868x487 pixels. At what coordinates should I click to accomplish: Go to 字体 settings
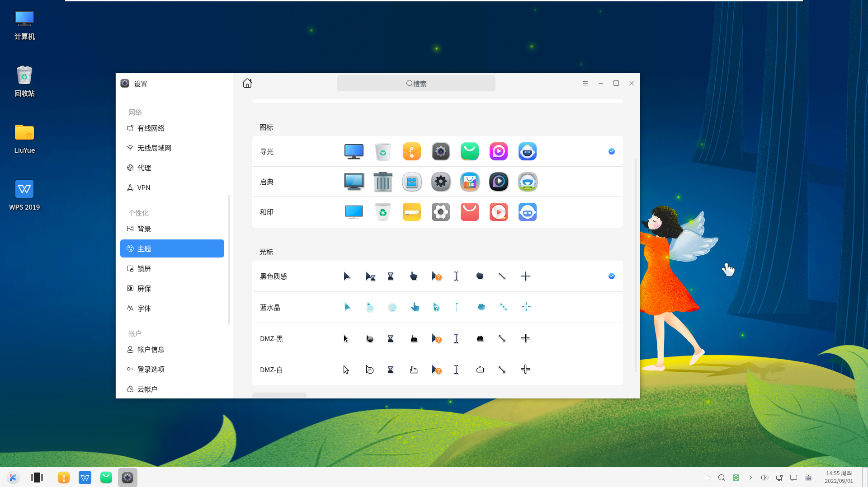[x=172, y=309]
